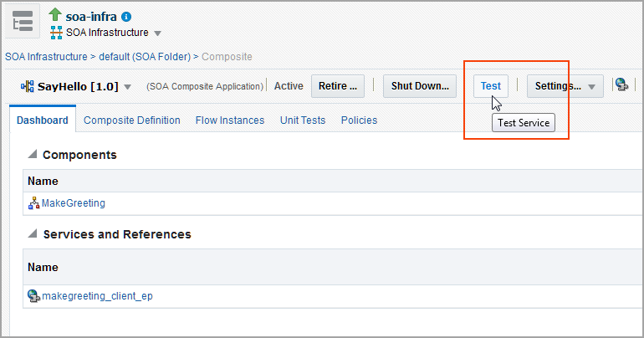Click the Retire button
Screen dimensions: 644x338
pyautogui.click(x=339, y=85)
